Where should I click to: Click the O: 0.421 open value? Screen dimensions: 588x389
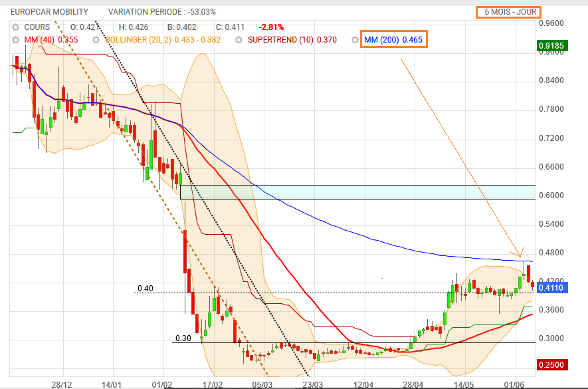click(x=85, y=27)
